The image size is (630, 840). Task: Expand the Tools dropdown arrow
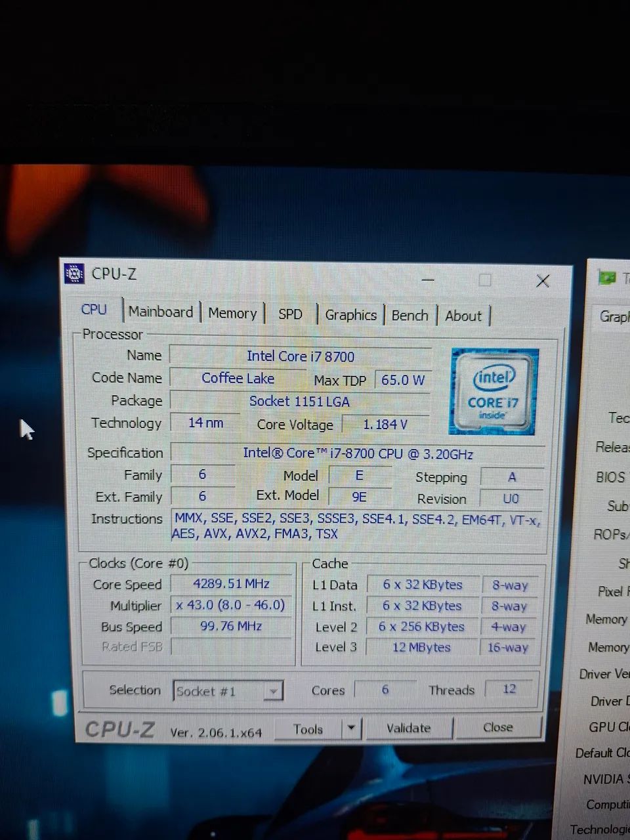click(x=350, y=728)
